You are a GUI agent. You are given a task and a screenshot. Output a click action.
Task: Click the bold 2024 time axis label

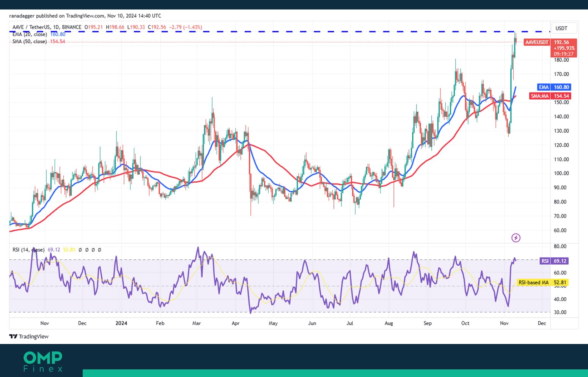click(x=121, y=323)
